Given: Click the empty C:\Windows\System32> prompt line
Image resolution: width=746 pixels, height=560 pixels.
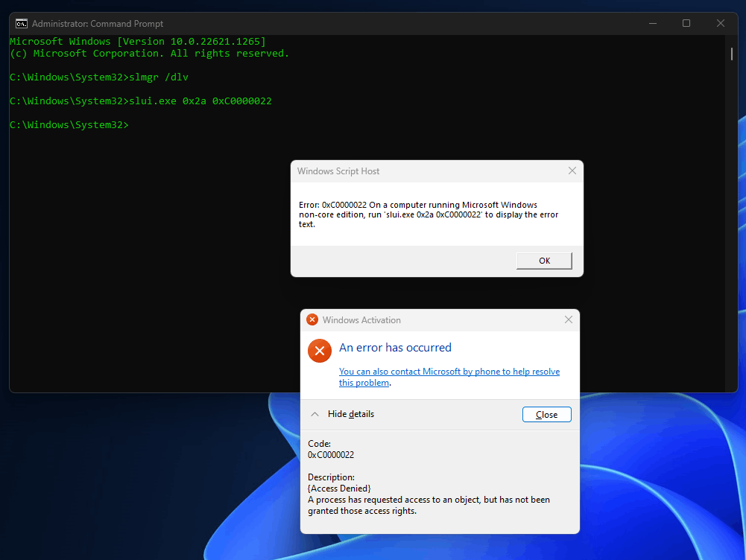Looking at the screenshot, I should [x=69, y=124].
